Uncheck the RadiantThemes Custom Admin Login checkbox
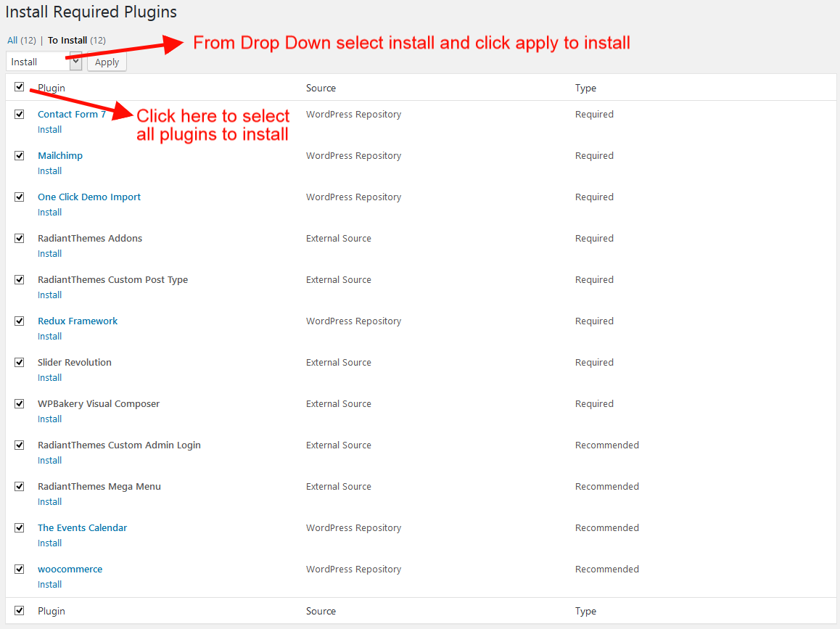Image resolution: width=840 pixels, height=629 pixels. click(20, 445)
